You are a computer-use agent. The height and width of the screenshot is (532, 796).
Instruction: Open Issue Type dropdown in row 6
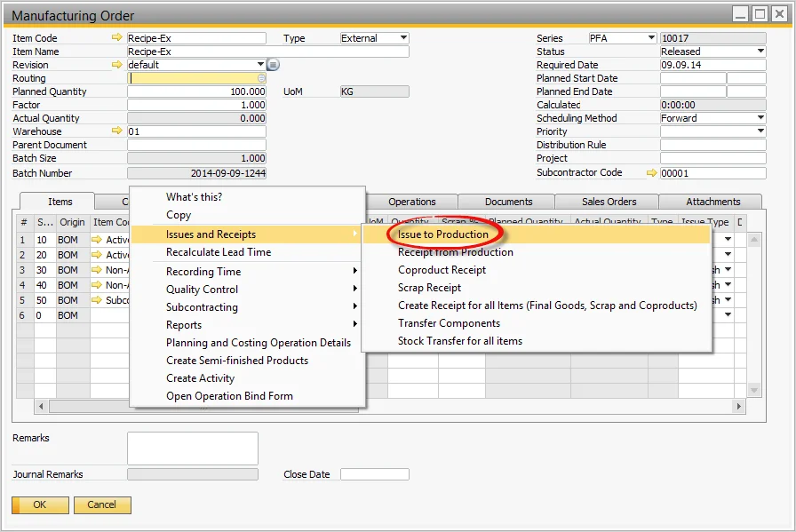click(x=728, y=314)
